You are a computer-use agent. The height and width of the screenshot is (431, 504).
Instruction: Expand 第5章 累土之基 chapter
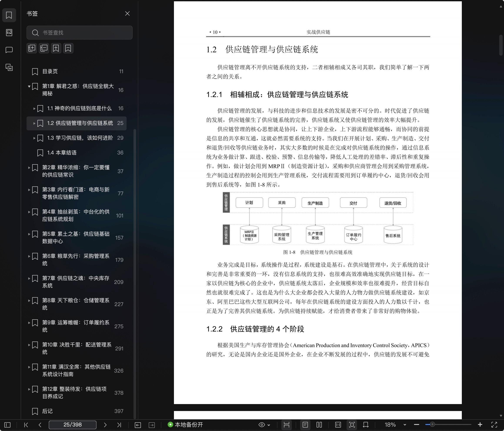pyautogui.click(x=29, y=234)
